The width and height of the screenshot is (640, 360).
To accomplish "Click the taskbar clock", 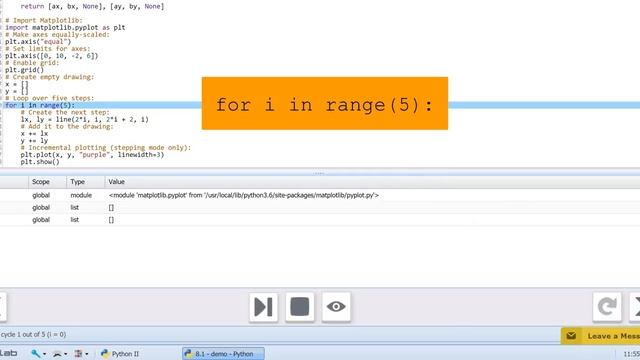I will (631, 354).
